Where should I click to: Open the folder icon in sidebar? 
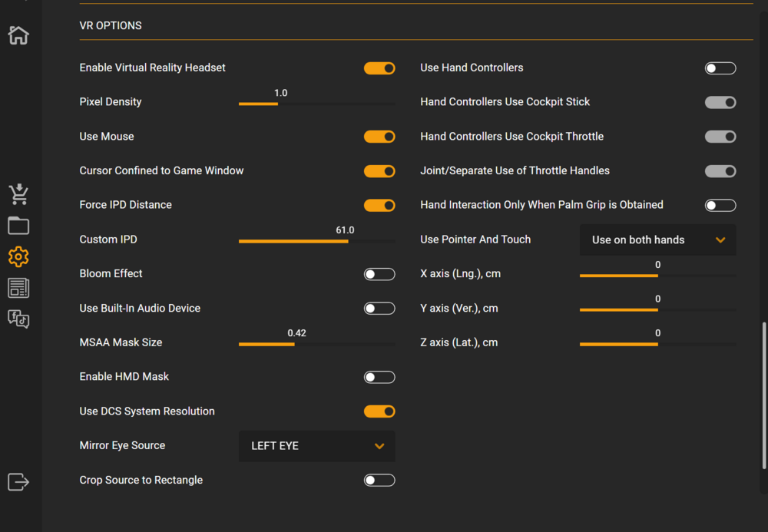tap(18, 226)
